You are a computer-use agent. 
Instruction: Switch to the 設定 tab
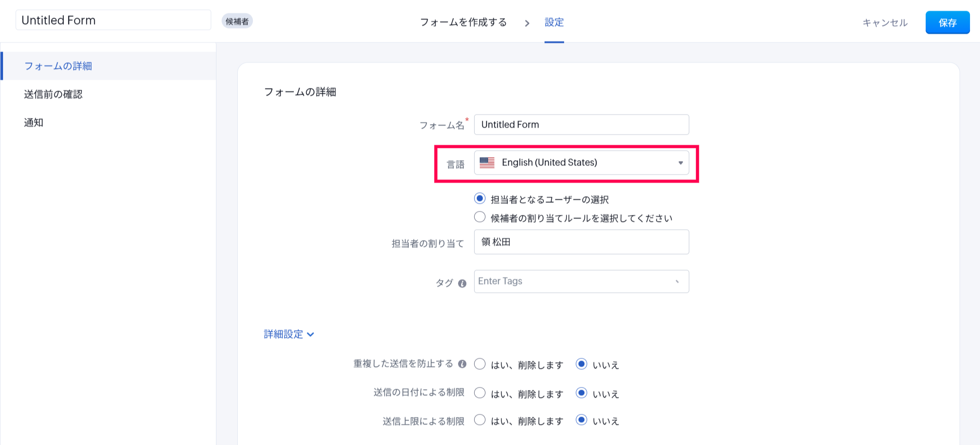click(554, 22)
